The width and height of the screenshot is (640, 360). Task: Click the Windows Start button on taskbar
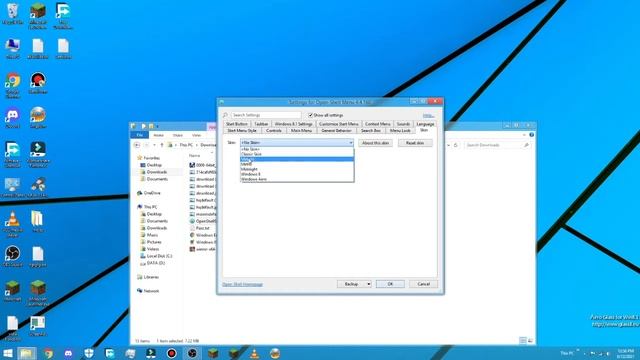coord(7,353)
